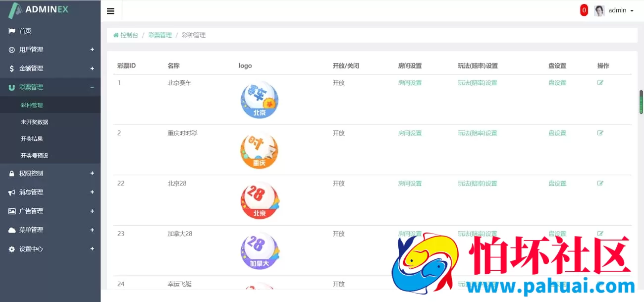644x302 pixels.
Task: Click the 金额管理 dollar icon
Action: point(12,68)
